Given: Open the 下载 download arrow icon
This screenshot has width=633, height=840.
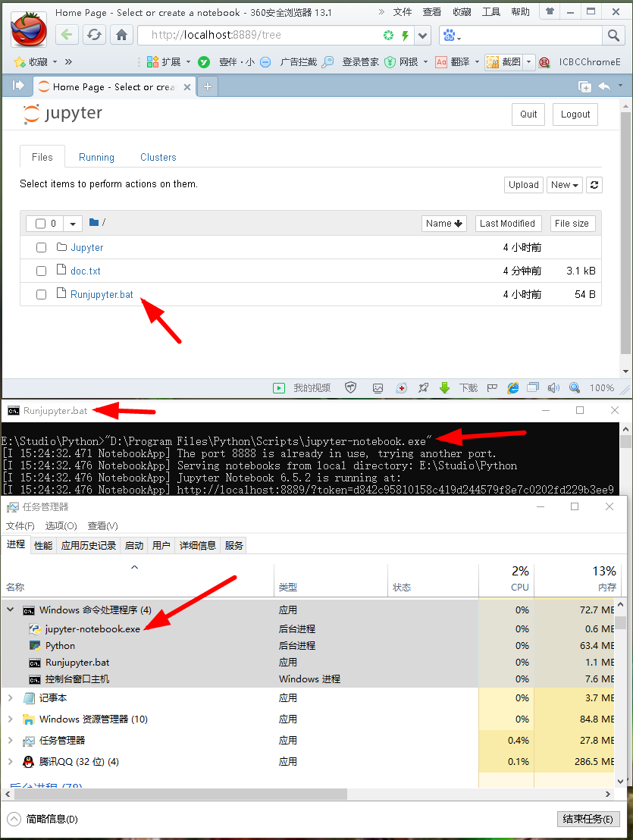Looking at the screenshot, I should (444, 388).
